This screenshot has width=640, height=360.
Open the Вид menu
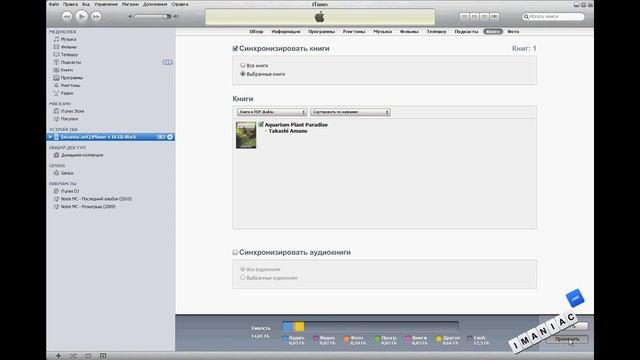tap(86, 4)
